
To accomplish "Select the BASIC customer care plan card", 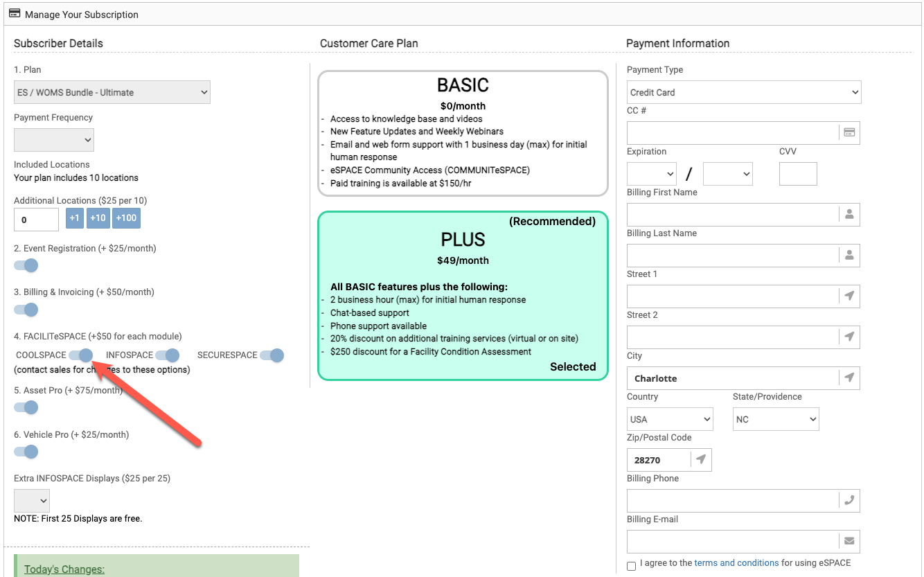I will pos(463,133).
